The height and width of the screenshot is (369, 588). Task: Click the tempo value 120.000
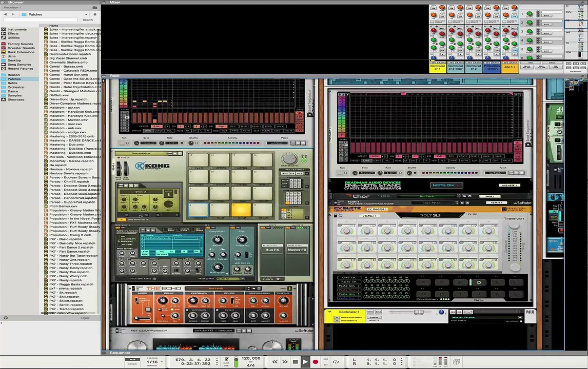tap(250, 359)
